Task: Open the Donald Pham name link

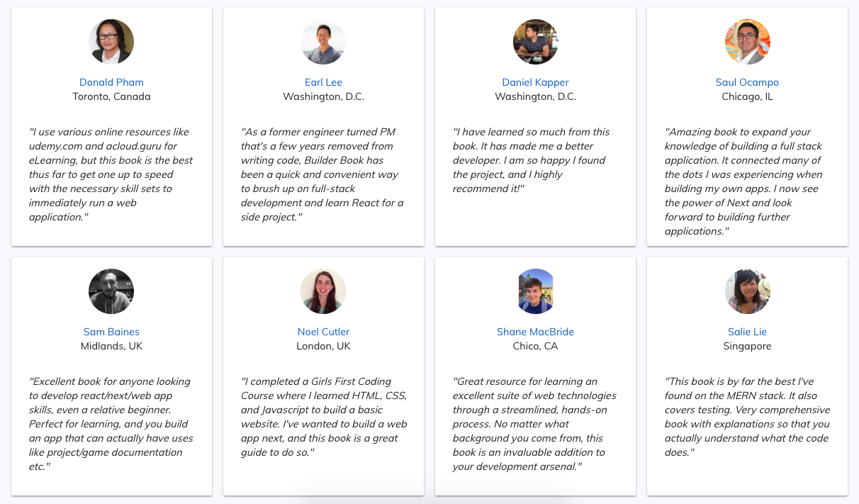Action: (111, 82)
